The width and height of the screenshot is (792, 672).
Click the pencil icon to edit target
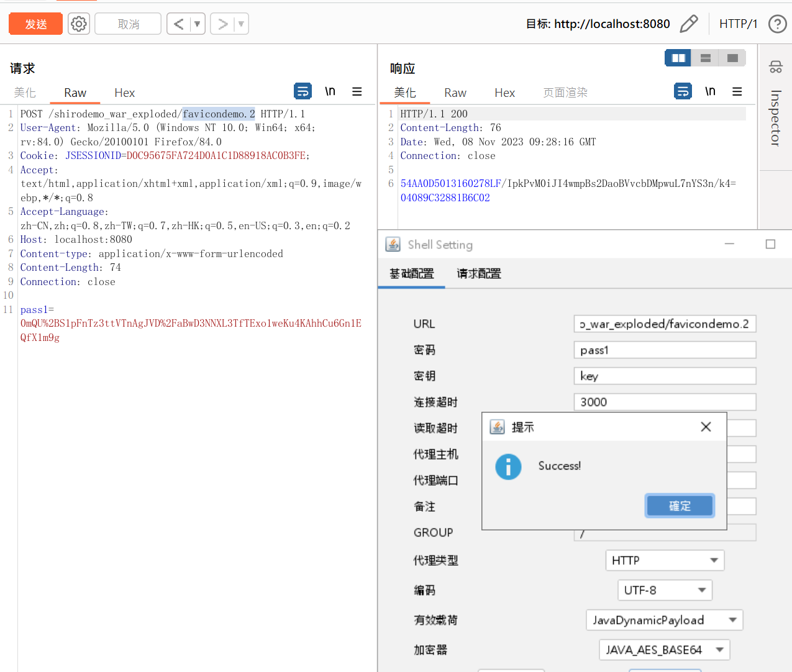coord(690,23)
